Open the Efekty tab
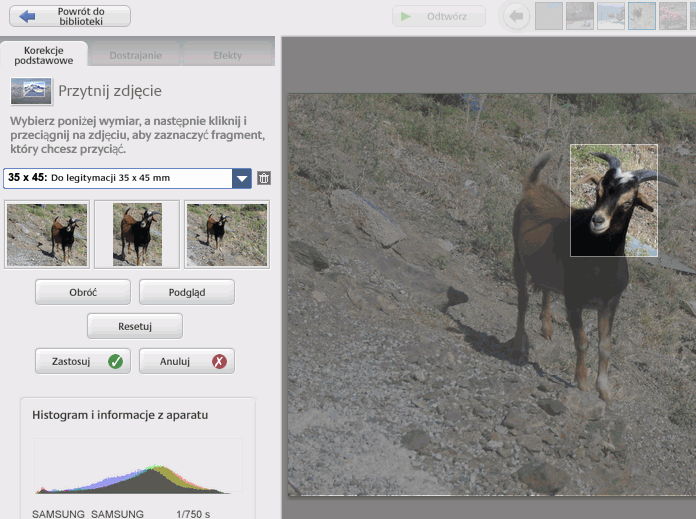 tap(227, 55)
